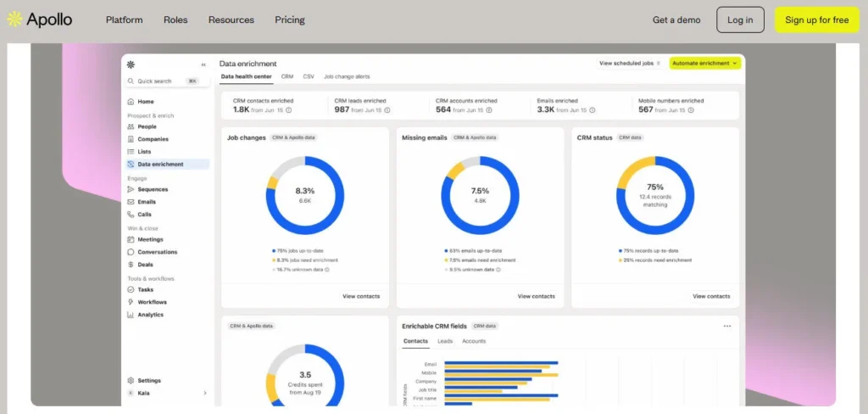Select the People icon in the sidebar
The image size is (868, 414).
(x=131, y=126)
